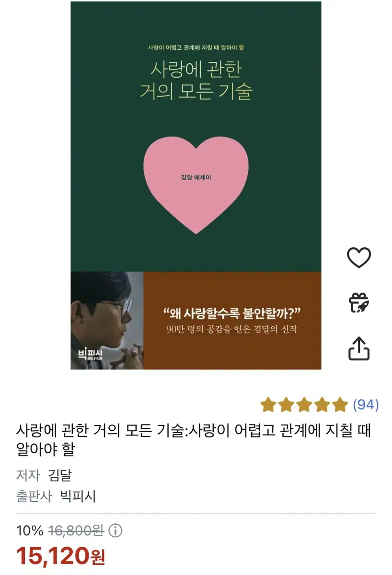Tap the heart wishlist icon
Image resolution: width=392 pixels, height=575 pixels.
(359, 258)
